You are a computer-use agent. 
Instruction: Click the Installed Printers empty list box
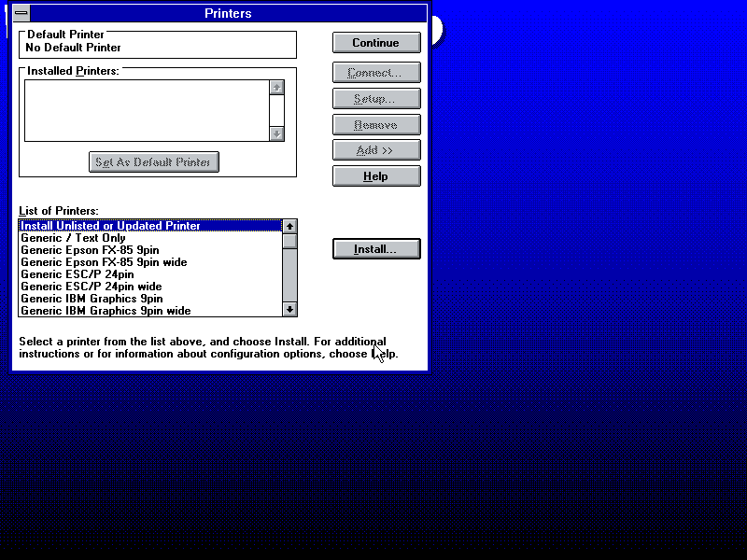click(x=145, y=110)
